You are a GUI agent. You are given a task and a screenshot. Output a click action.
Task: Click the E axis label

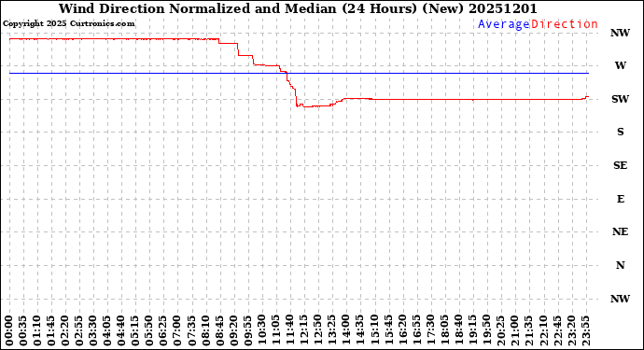coord(620,199)
